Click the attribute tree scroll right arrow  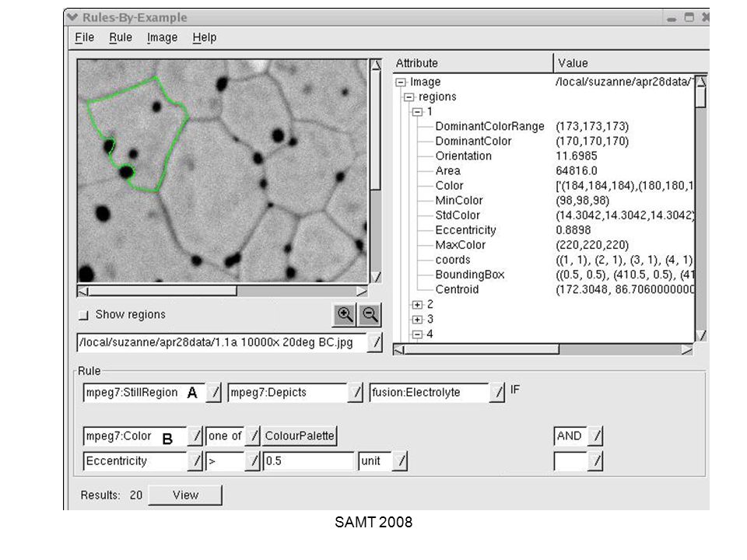point(686,350)
